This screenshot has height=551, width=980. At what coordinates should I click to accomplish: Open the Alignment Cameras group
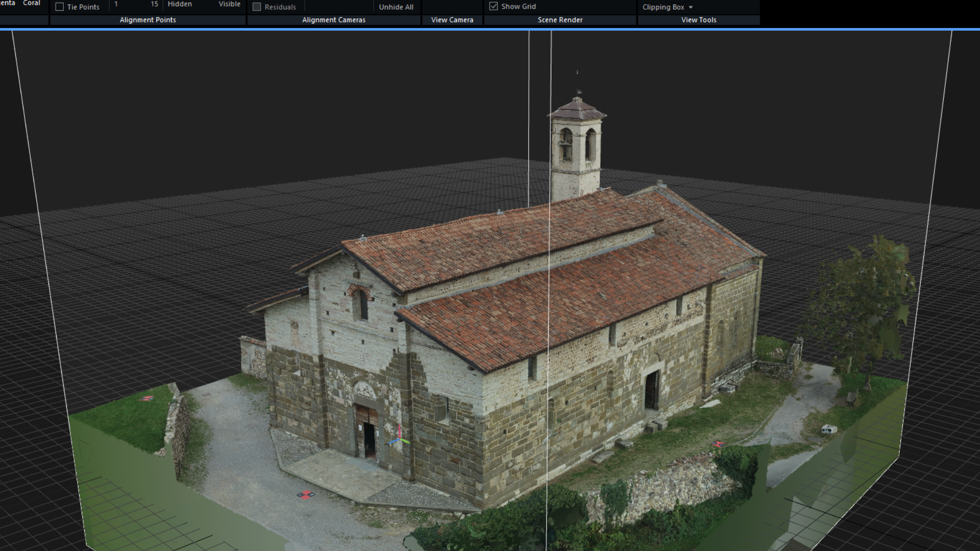pos(334,20)
